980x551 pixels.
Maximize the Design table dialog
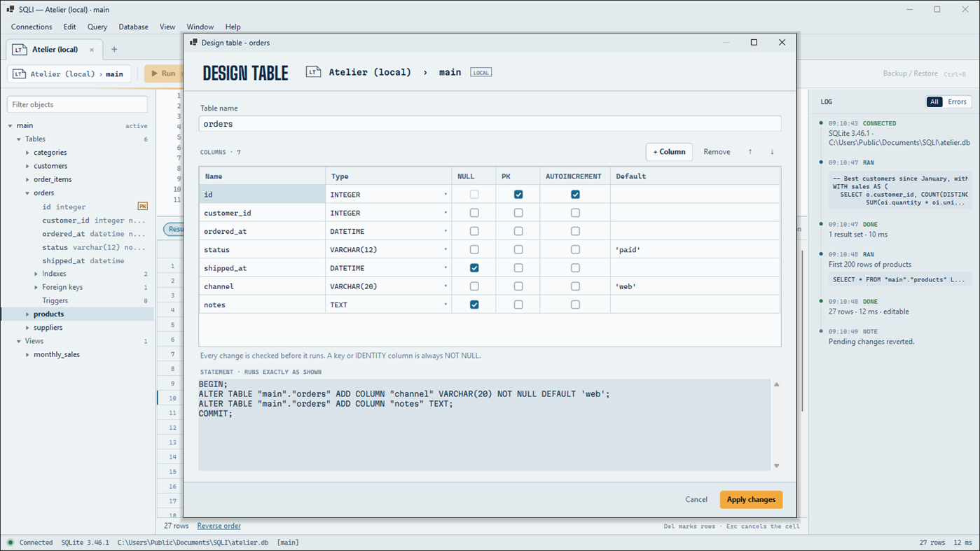tap(754, 43)
